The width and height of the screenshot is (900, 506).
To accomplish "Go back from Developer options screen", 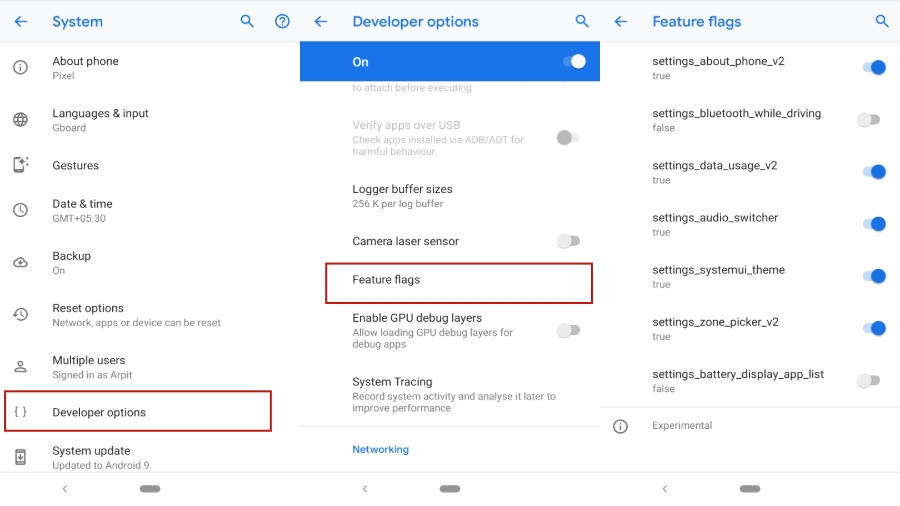I will tap(320, 21).
